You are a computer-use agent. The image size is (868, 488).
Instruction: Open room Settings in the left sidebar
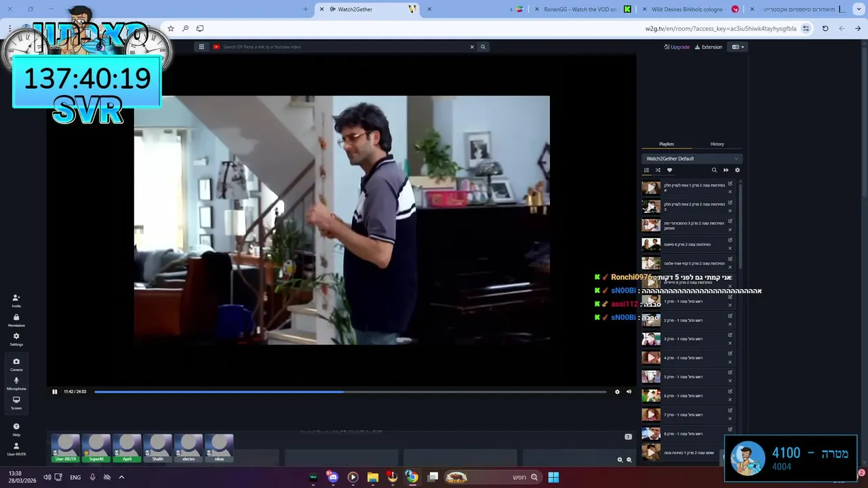tap(16, 339)
